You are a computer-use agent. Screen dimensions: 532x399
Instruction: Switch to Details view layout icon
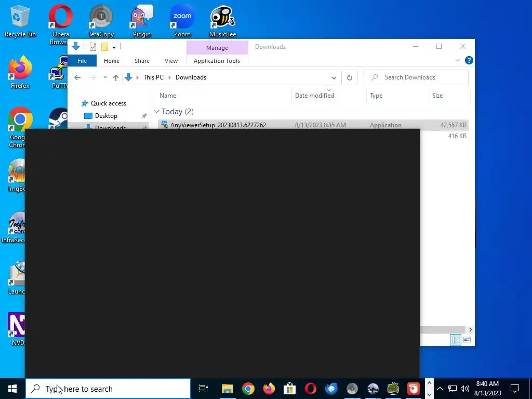point(456,340)
